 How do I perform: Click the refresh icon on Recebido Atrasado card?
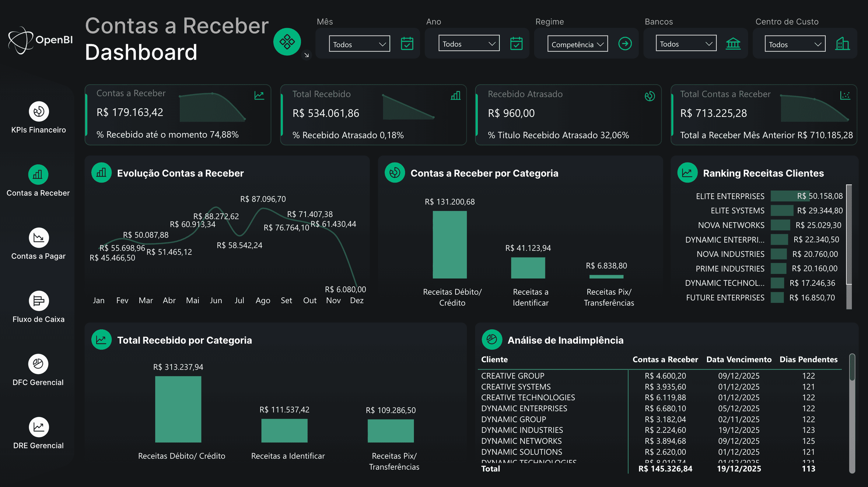650,96
